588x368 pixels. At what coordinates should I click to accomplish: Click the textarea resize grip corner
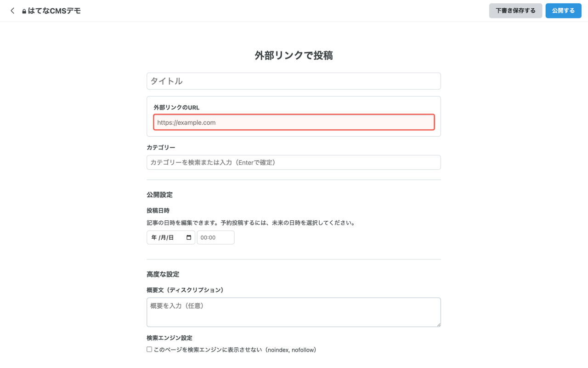(x=439, y=325)
